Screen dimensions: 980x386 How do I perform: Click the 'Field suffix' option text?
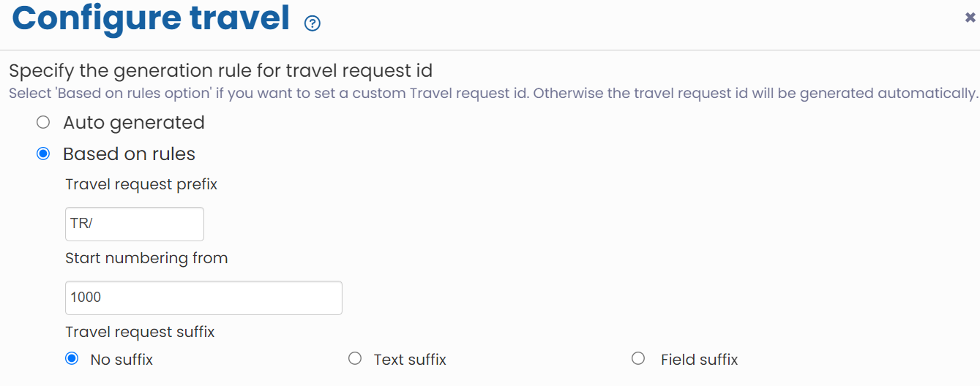pos(699,360)
